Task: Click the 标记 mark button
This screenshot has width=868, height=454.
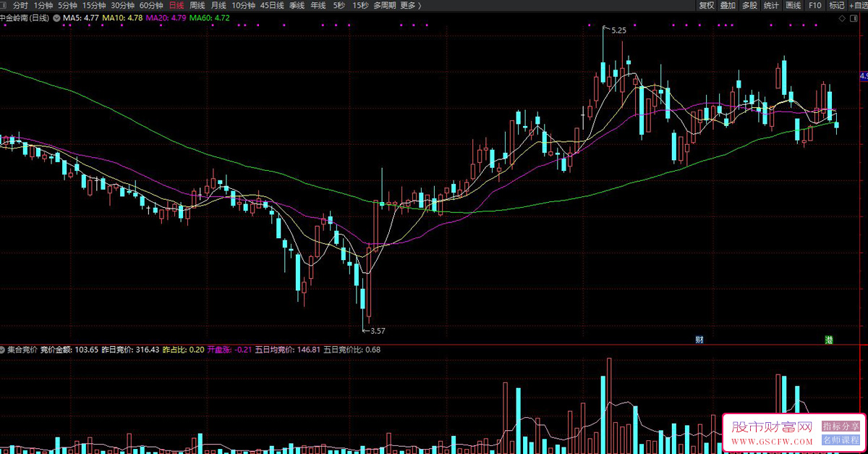Action: click(x=837, y=5)
